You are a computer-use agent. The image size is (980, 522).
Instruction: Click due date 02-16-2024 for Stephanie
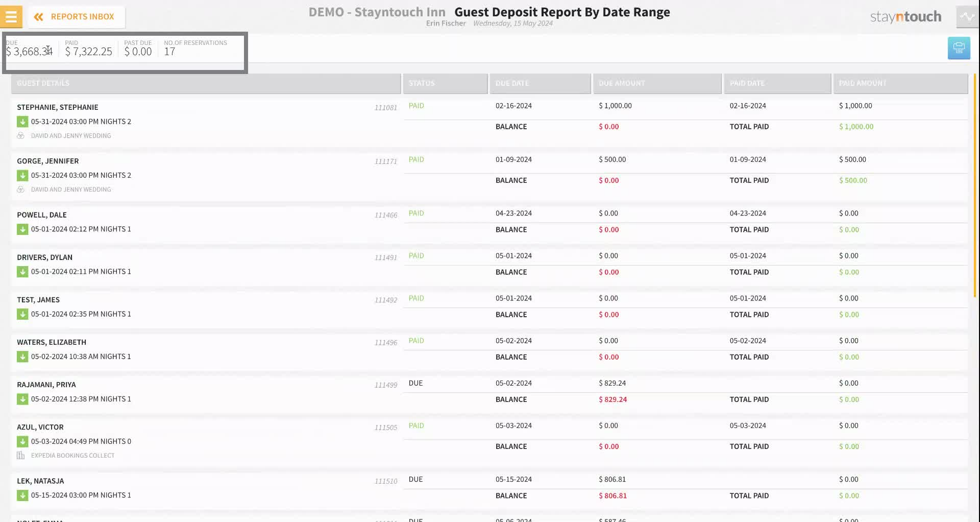513,106
